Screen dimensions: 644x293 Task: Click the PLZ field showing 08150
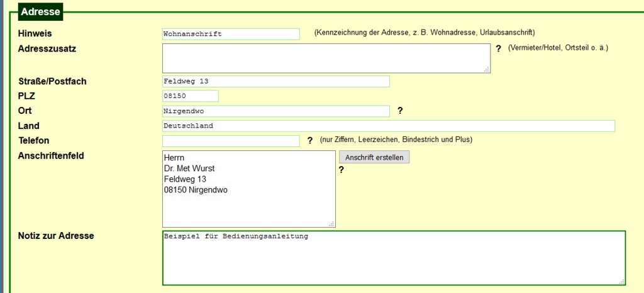click(190, 96)
